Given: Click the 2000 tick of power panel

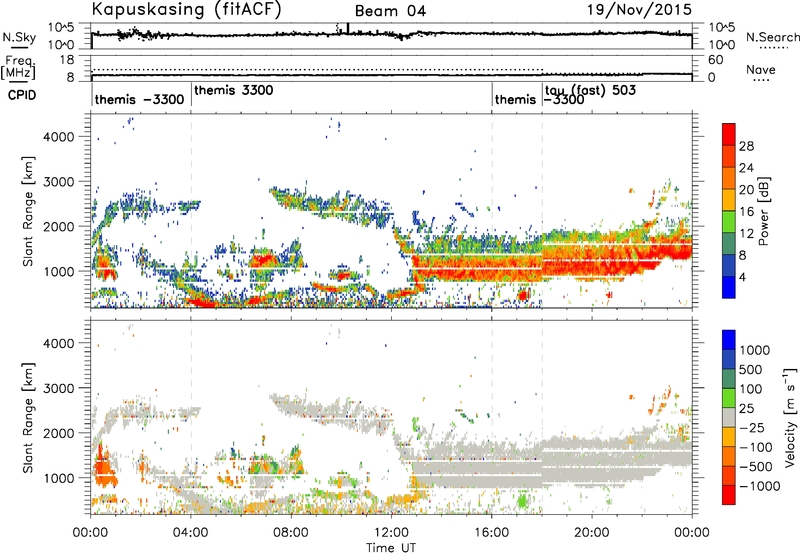Looking at the screenshot, I should tap(59, 226).
